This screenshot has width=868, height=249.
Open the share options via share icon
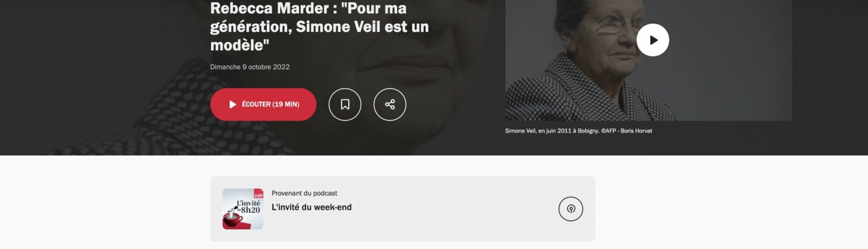[x=390, y=104]
